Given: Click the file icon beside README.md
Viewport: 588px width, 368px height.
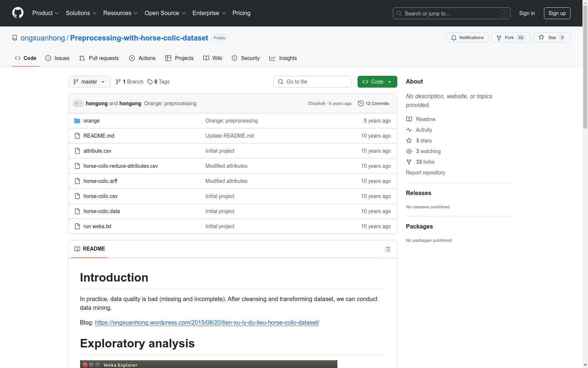Looking at the screenshot, I should pos(77,136).
